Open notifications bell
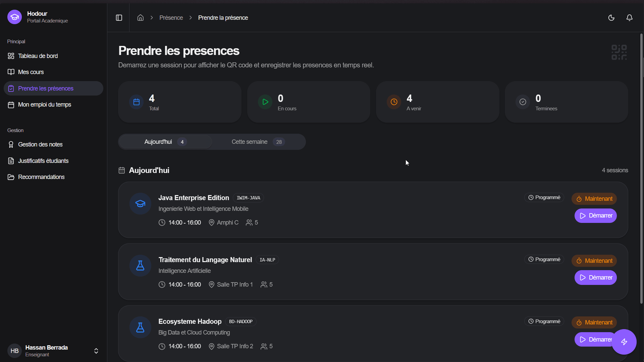The image size is (644, 362). click(x=630, y=18)
